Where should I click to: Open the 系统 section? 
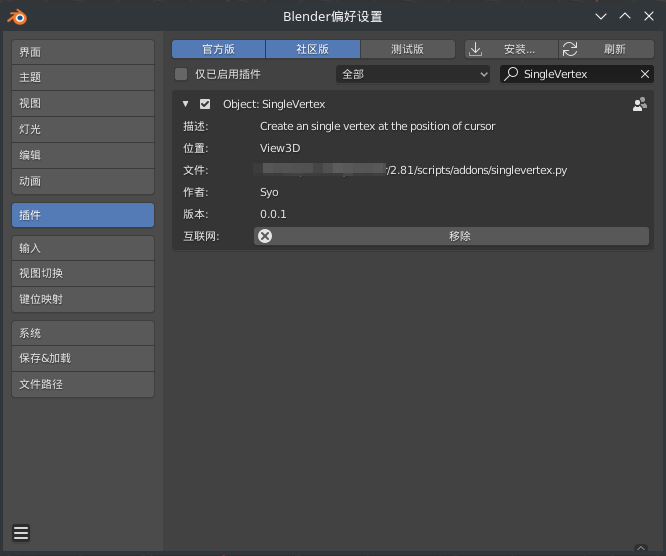coord(83,333)
